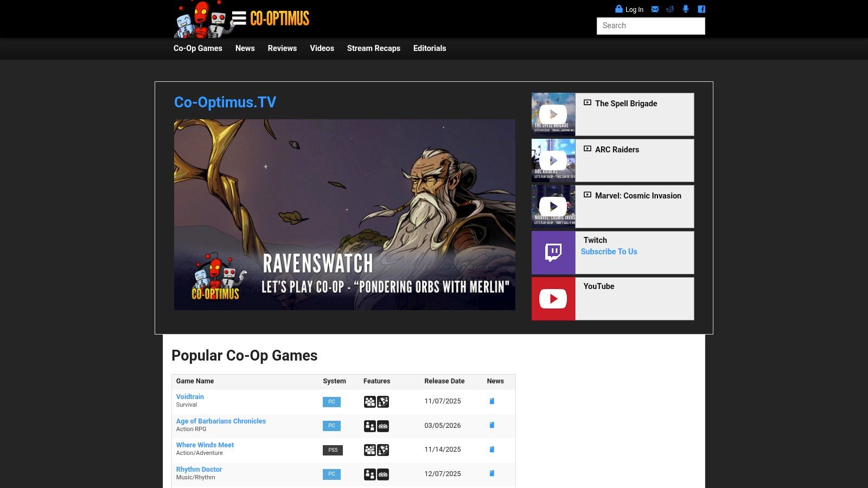Click the email envelope icon in header

click(x=655, y=9)
